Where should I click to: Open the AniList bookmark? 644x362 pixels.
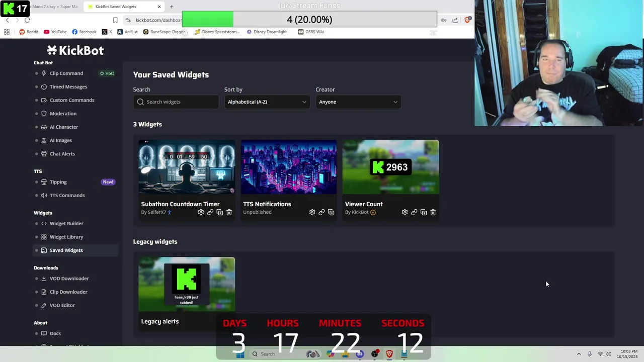(x=127, y=32)
